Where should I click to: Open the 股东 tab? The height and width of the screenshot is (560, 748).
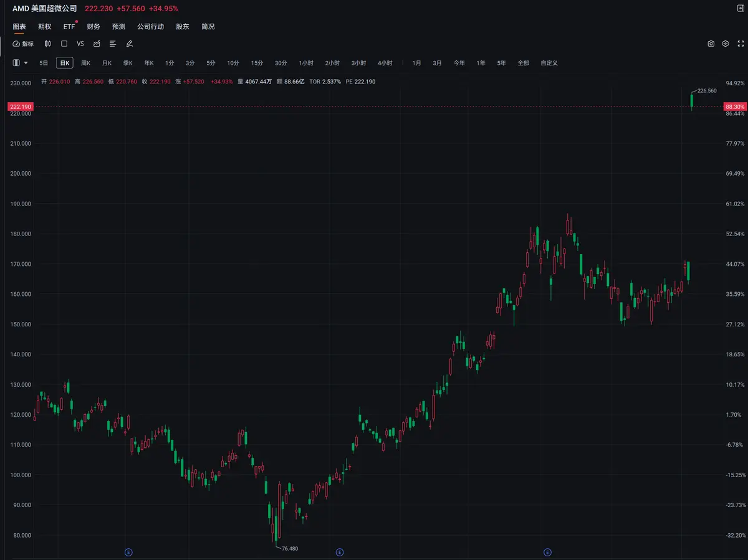click(x=183, y=27)
